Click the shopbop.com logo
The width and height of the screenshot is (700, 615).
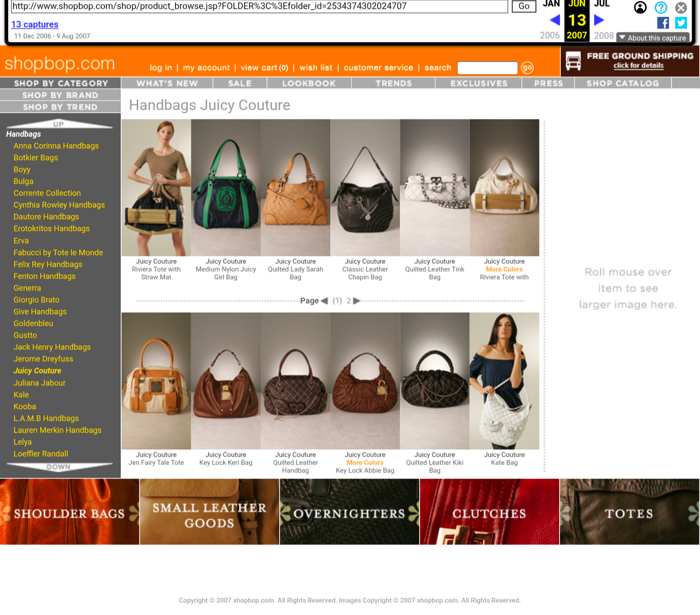point(60,63)
